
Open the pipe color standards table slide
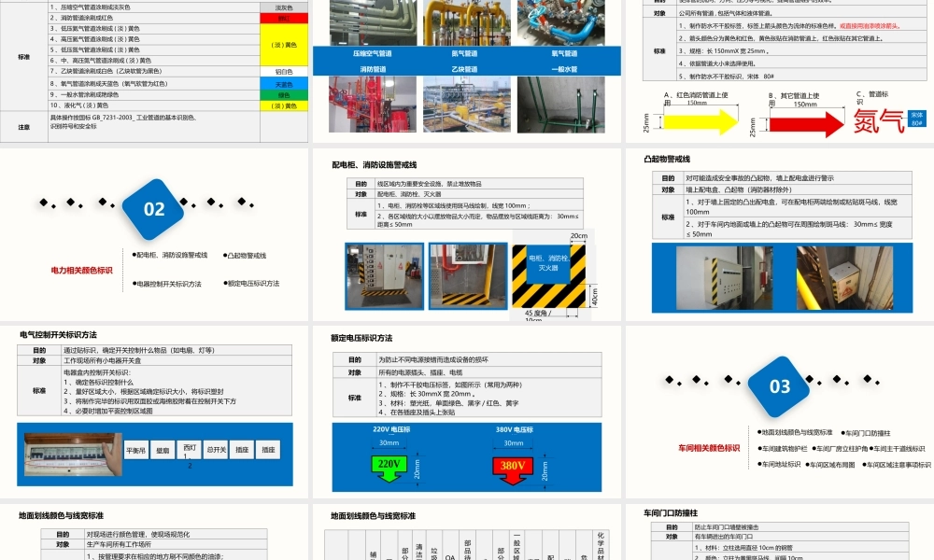tap(154, 72)
